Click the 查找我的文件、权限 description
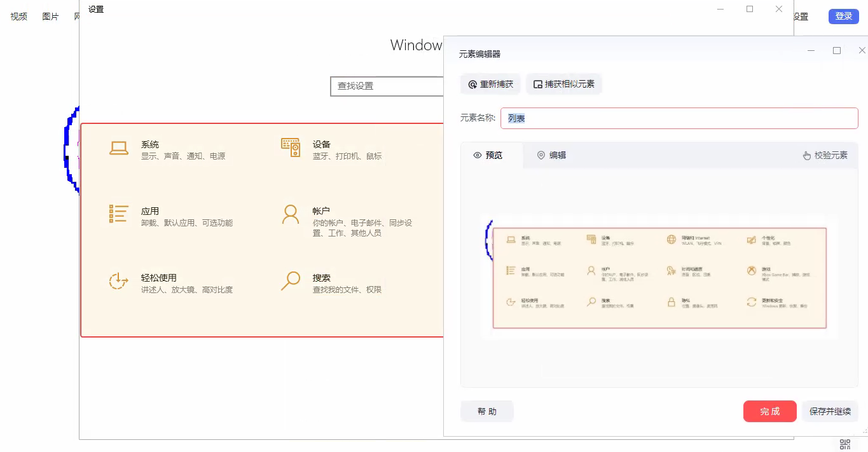Image resolution: width=868 pixels, height=452 pixels. click(347, 290)
